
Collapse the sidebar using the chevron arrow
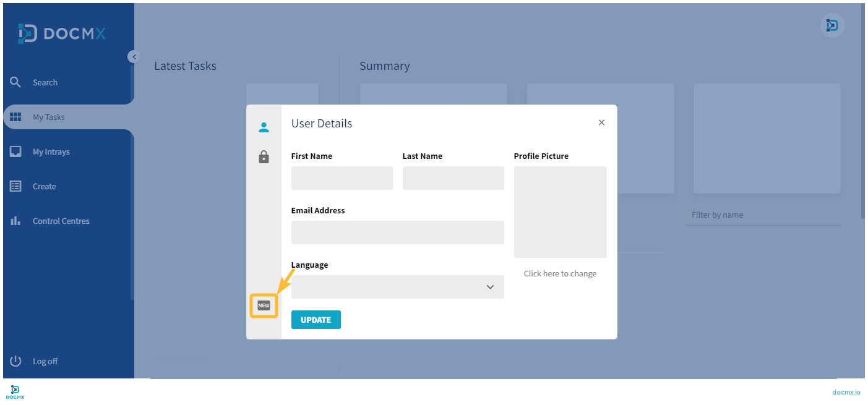pos(134,56)
